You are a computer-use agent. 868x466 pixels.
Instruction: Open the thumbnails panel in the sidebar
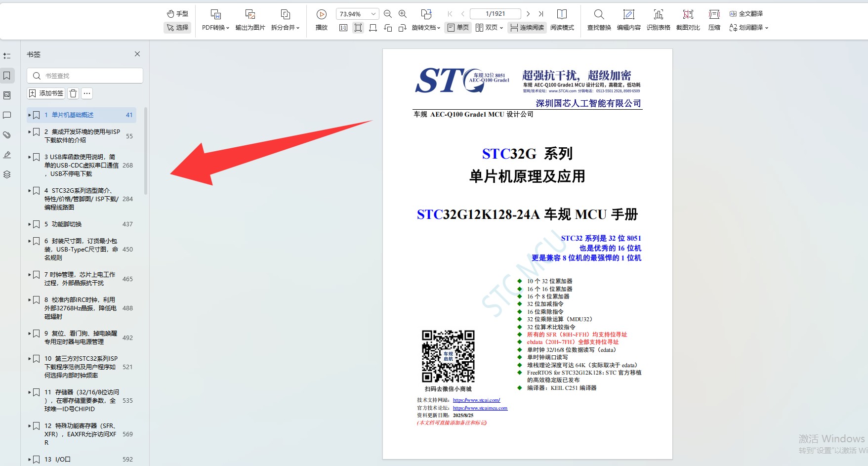7,95
